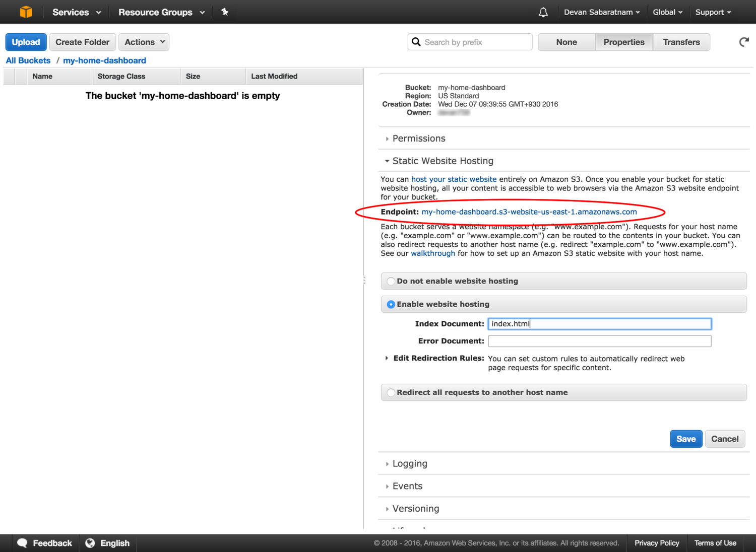This screenshot has width=756, height=552.
Task: Click the Index Document input field
Action: (600, 324)
